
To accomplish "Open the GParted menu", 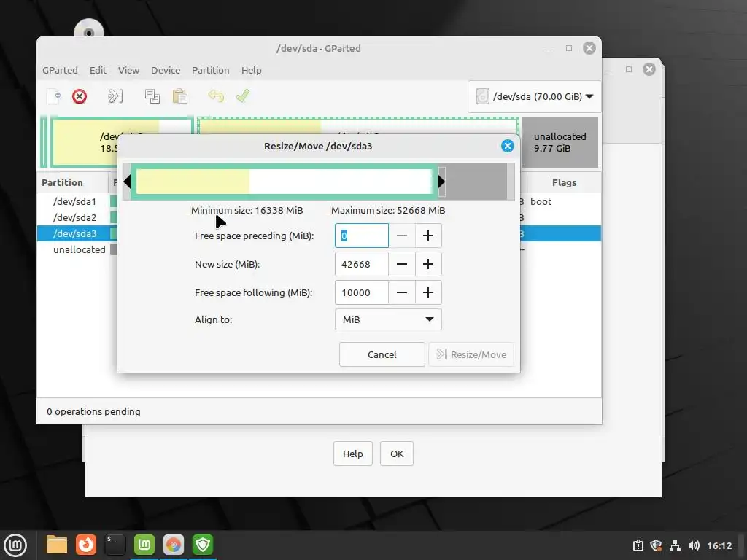I will (x=60, y=71).
